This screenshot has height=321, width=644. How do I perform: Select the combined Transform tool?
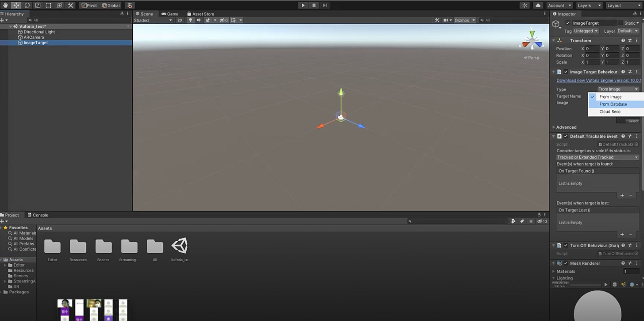click(x=59, y=5)
